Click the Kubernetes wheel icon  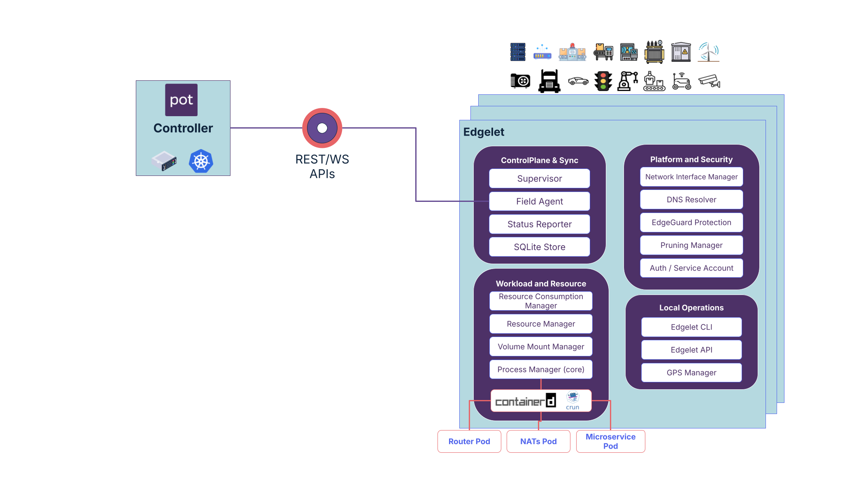[x=201, y=161]
